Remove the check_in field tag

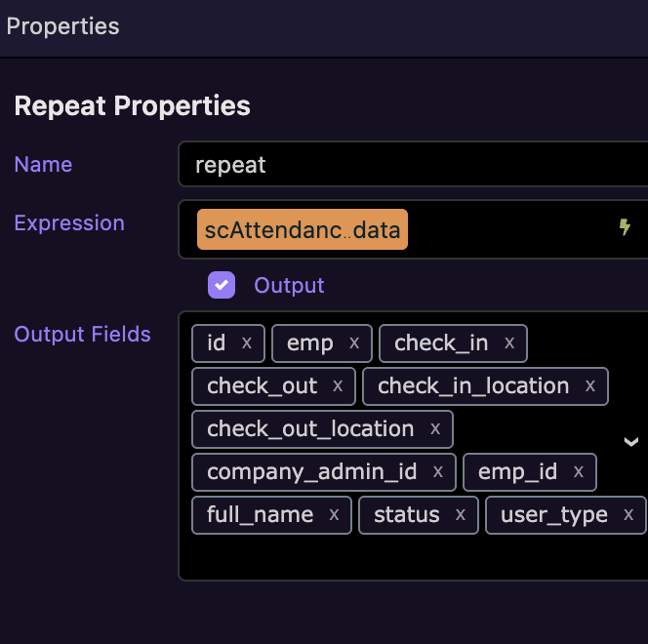pos(509,343)
